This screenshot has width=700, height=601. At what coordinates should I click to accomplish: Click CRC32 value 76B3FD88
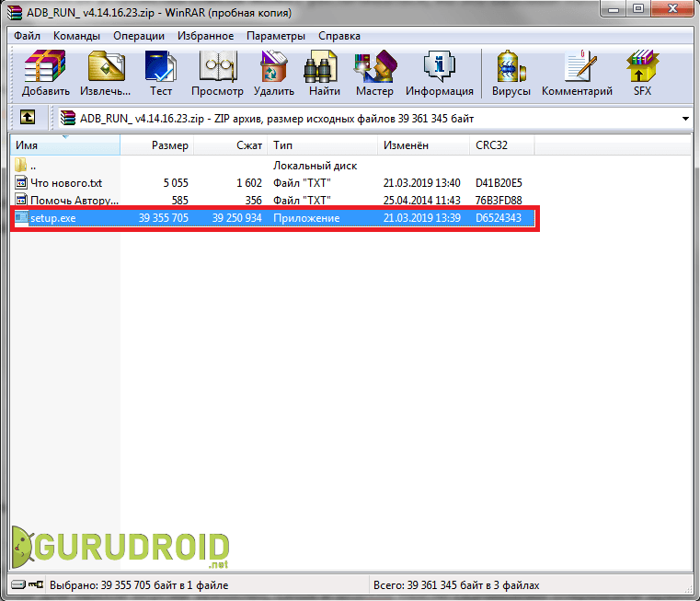499,201
